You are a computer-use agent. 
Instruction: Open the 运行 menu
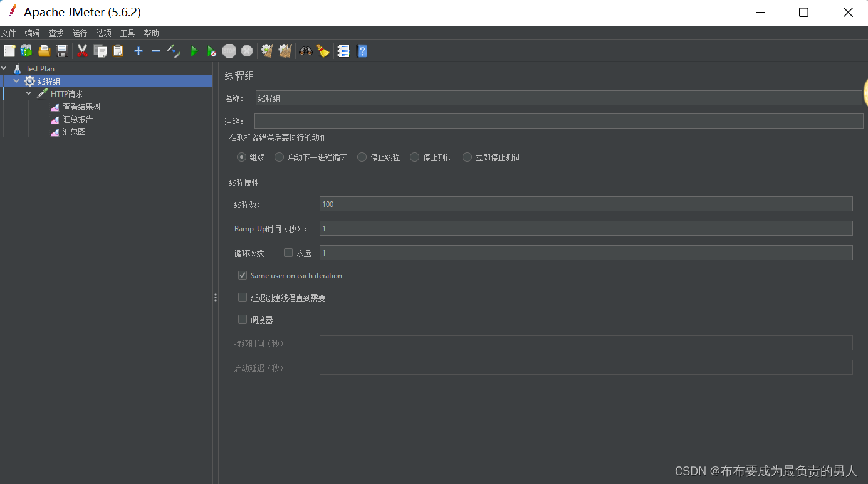pos(80,33)
